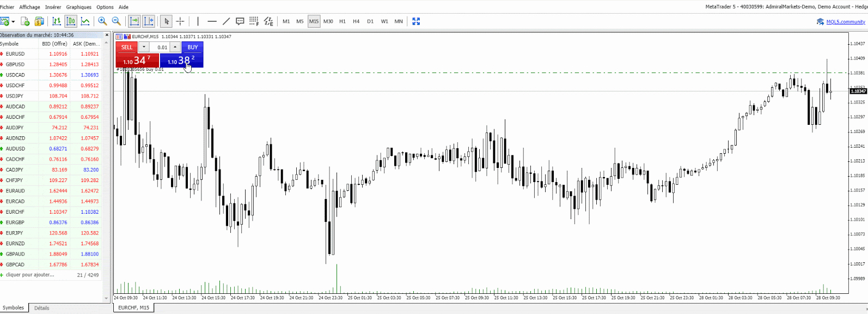Click the red sell price 1.10347 panel
Image resolution: width=868 pixels, height=314 pixels.
[137, 60]
